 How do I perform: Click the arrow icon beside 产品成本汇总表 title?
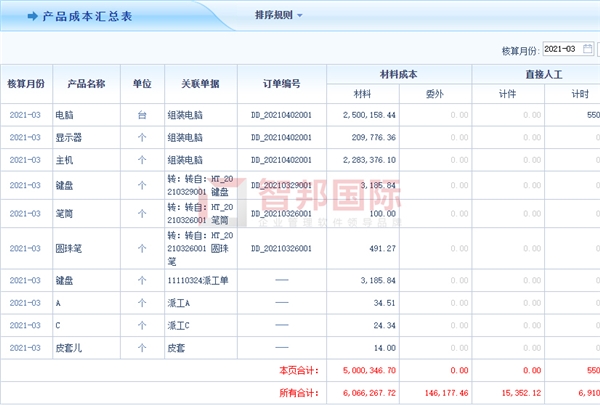(32, 17)
